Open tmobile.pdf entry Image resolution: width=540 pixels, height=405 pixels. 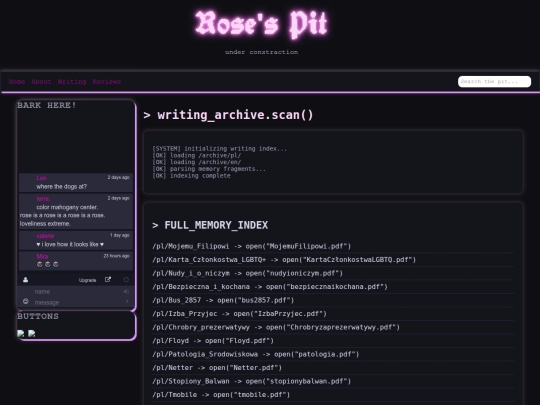(221, 394)
